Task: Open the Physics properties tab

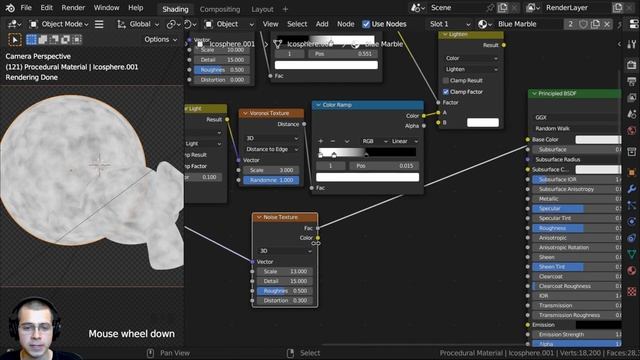Action: coord(631,222)
